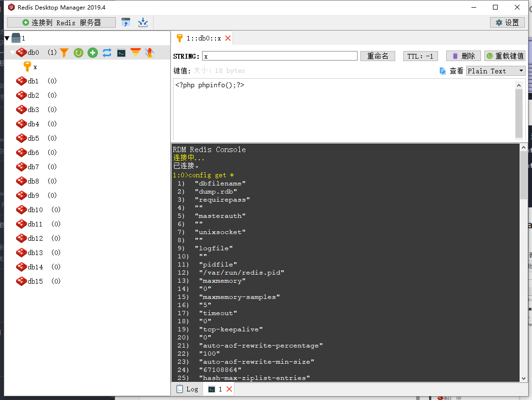
Task: Click the db2 database icon
Action: click(21, 95)
